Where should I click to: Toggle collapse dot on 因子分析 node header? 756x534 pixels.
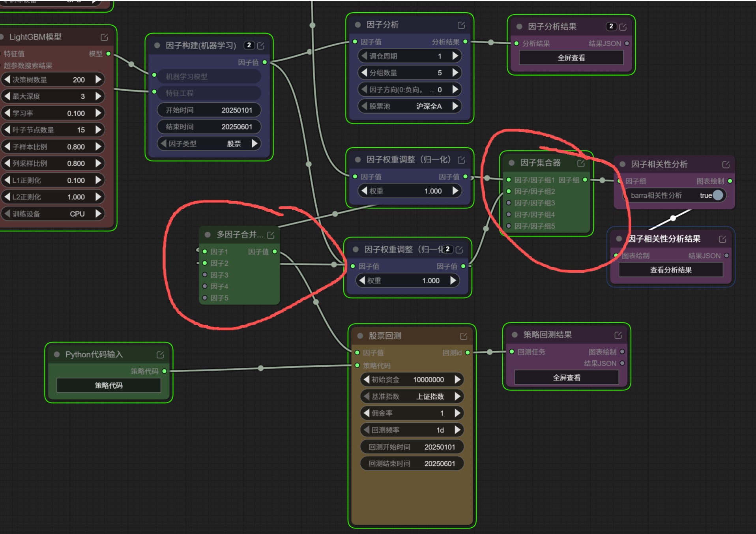point(358,25)
